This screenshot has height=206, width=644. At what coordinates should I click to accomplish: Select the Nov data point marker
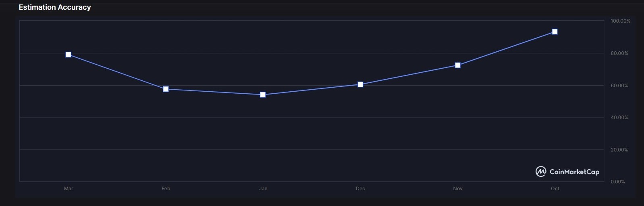[458, 65]
